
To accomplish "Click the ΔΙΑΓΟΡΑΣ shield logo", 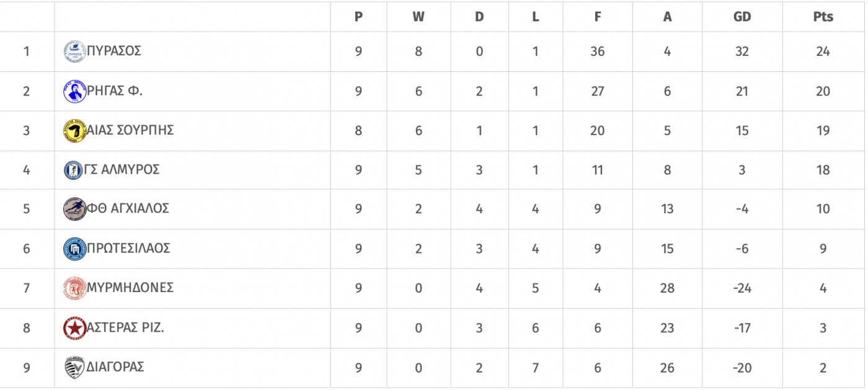I will pyautogui.click(x=74, y=368).
